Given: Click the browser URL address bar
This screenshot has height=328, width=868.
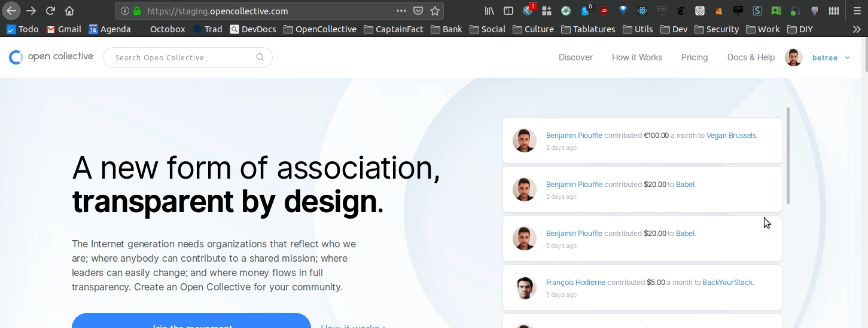Looking at the screenshot, I should point(280,11).
